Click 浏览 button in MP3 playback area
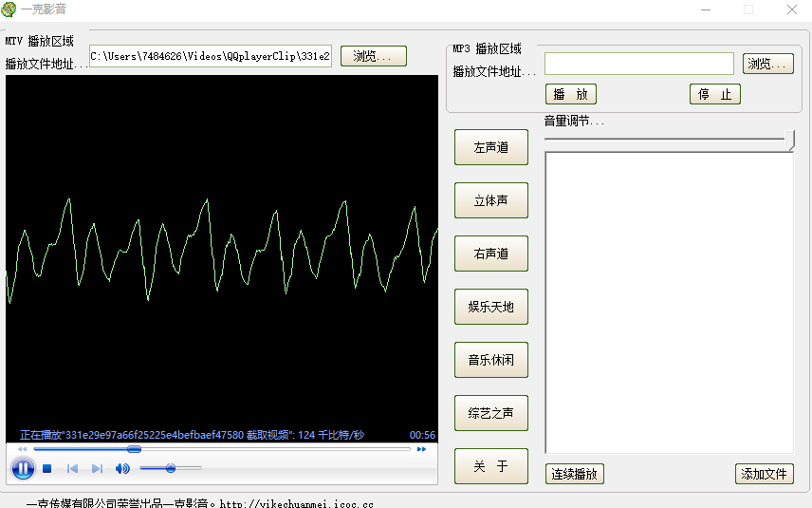 (768, 64)
